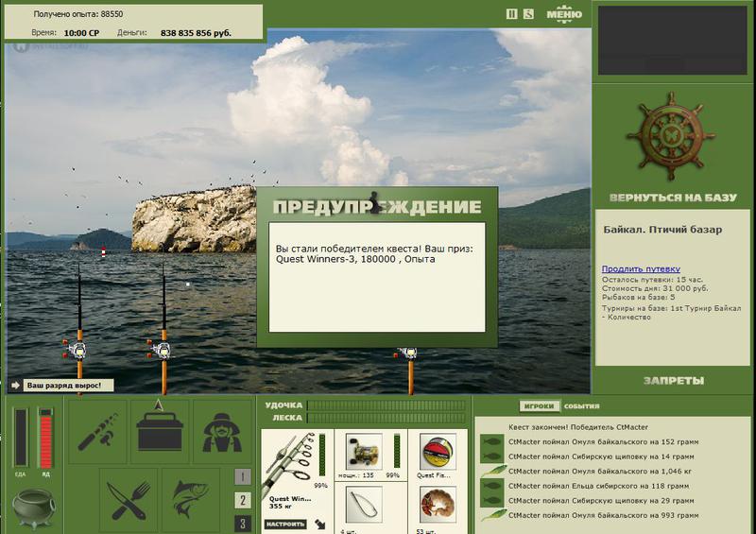The width and height of the screenshot is (756, 534).
Task: Click Стоимость дня: 31 000 руб.
Action: coord(655,288)
